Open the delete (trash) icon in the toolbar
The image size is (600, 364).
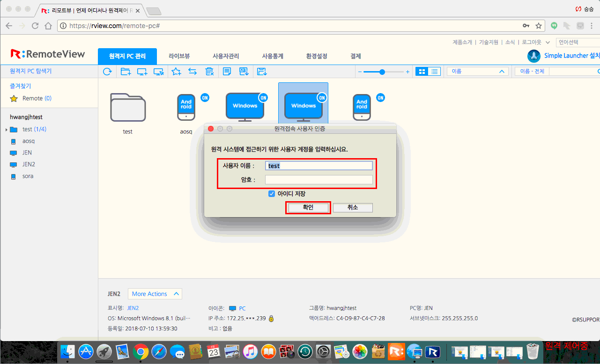pyautogui.click(x=209, y=71)
